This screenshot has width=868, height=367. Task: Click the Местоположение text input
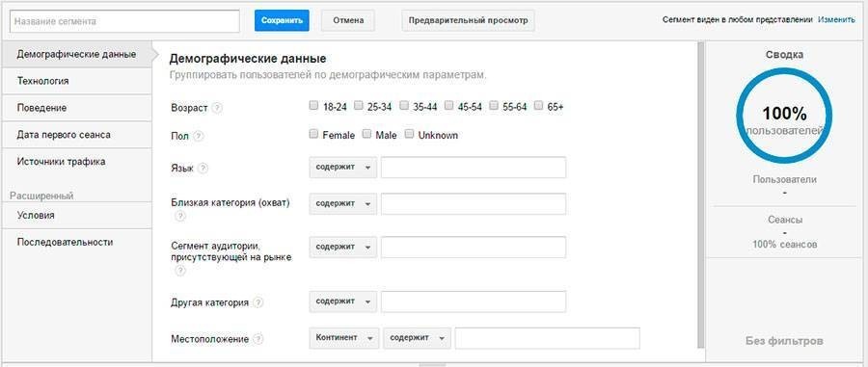coord(548,338)
